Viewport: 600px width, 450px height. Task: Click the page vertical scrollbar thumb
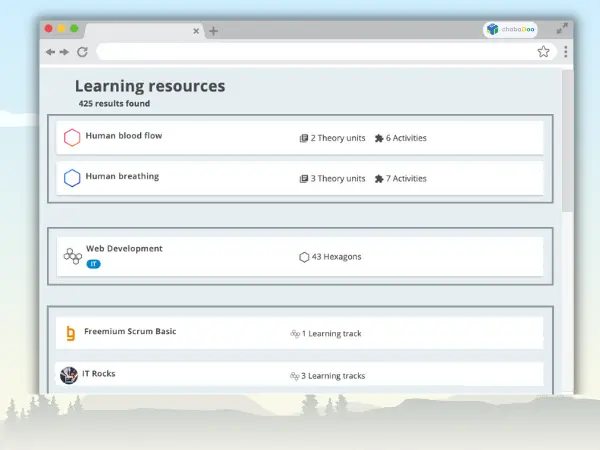coord(567,140)
